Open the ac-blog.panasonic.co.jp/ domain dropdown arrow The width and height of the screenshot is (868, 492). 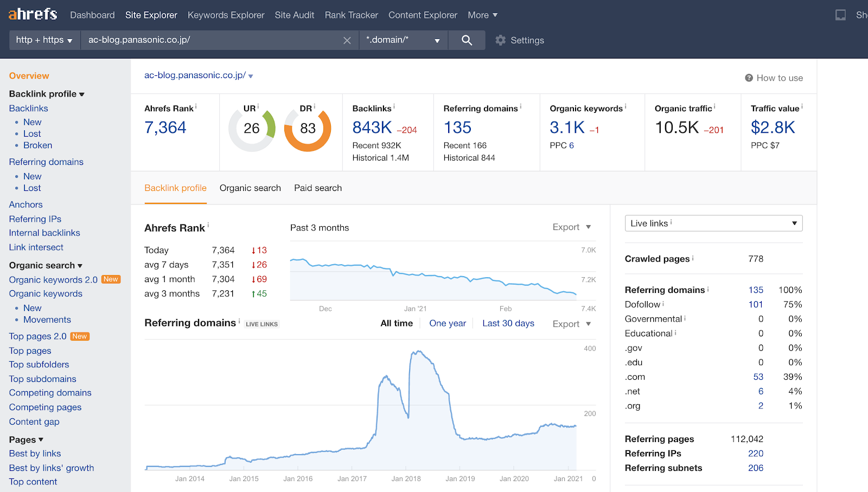[x=251, y=76]
